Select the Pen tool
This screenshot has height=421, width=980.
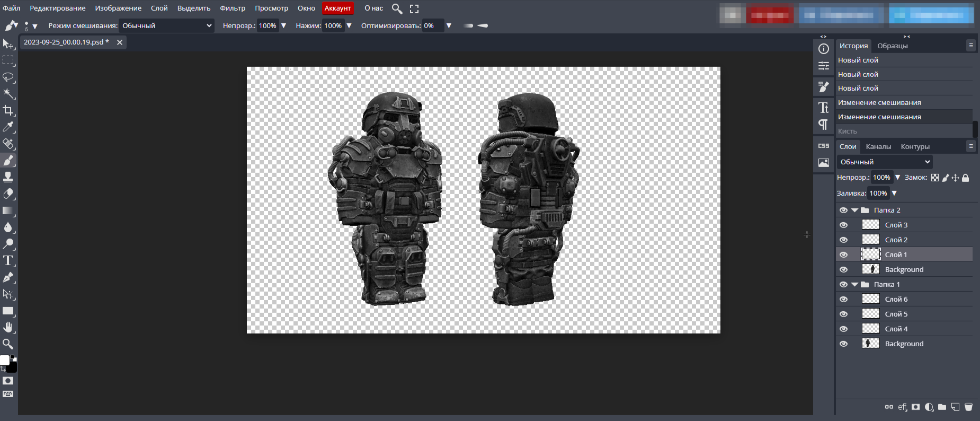(x=8, y=277)
